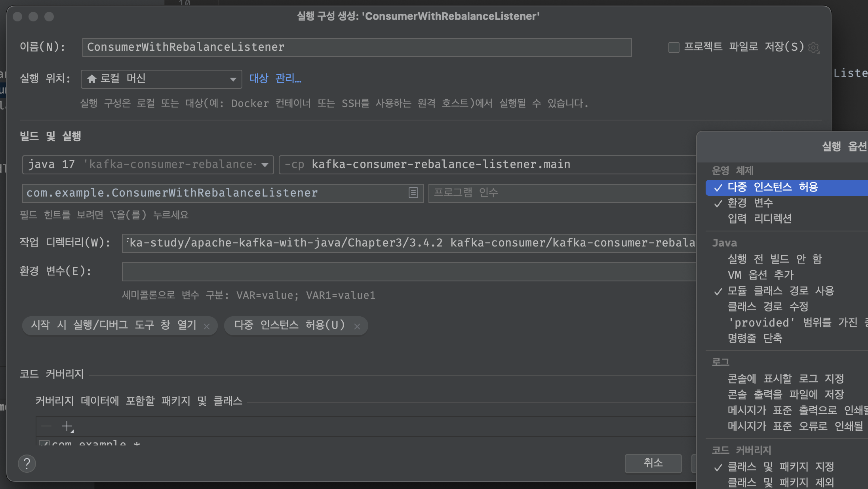Screen dimensions: 868x489
Task: Click the '대상 관리...' link
Action: [275, 78]
